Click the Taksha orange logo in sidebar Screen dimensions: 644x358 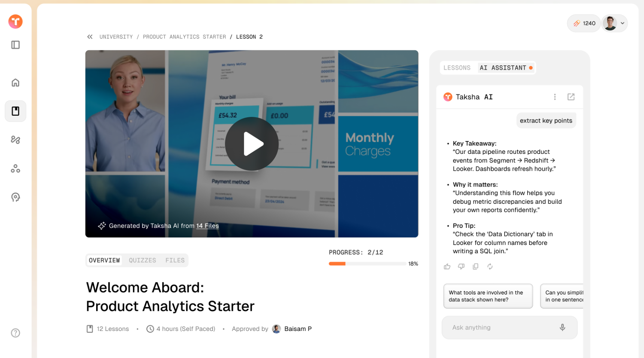click(x=15, y=21)
